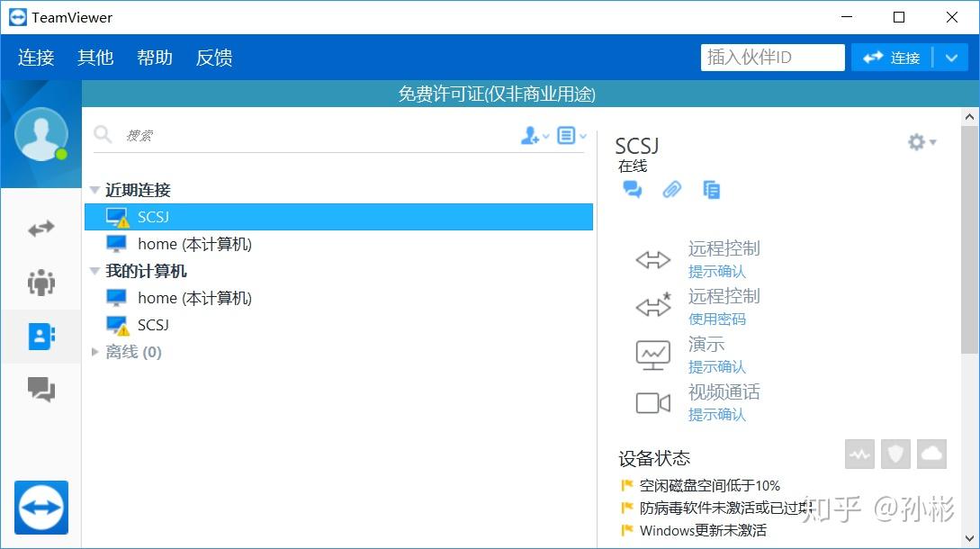The width and height of the screenshot is (980, 549).
Task: Start chat with SCSJ via chat bubble icon
Action: 633,190
